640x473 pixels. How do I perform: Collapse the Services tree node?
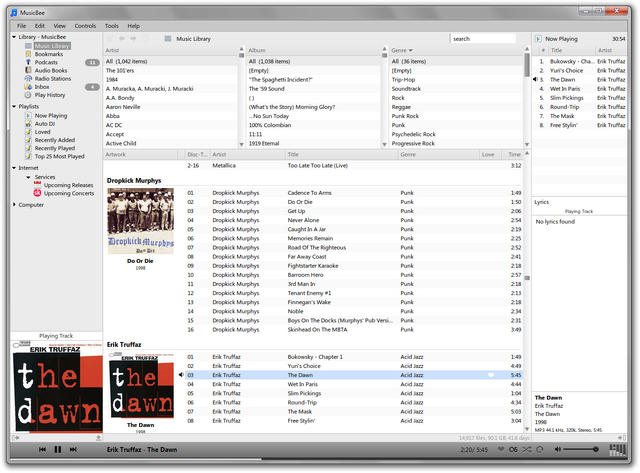click(28, 177)
